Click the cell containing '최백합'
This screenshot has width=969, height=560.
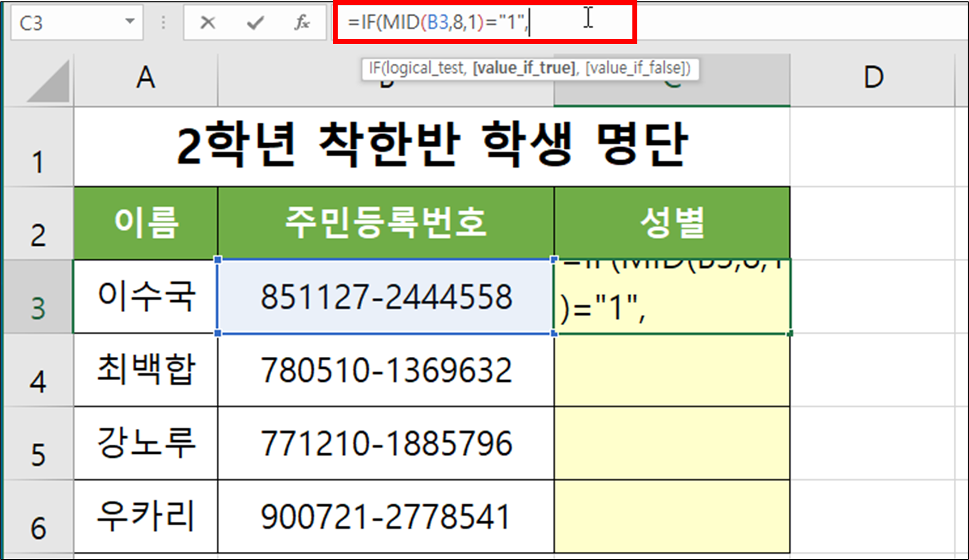[146, 370]
